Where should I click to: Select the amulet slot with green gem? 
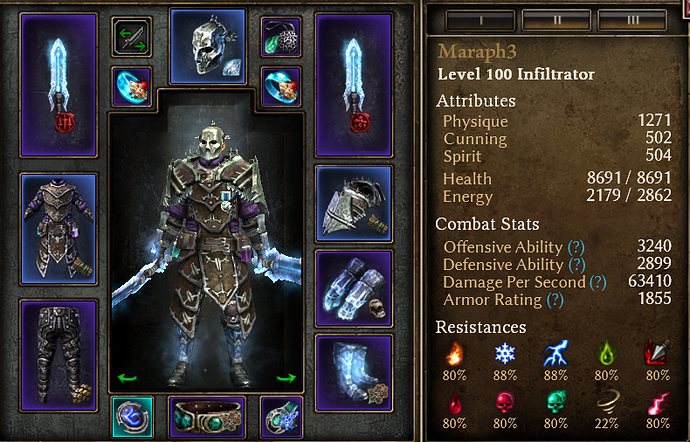(x=281, y=37)
